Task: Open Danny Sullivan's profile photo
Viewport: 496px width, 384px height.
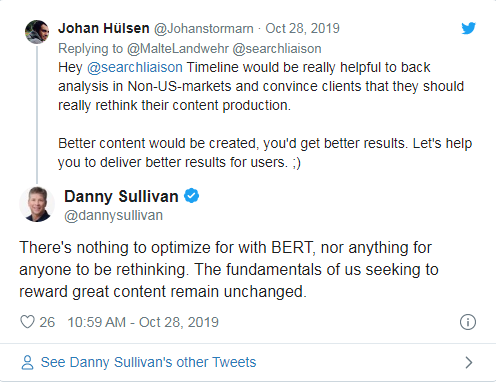Action: [x=37, y=204]
